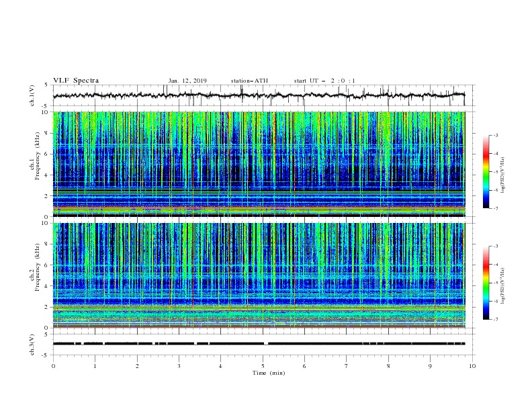Click the ch.1 waveform voltage trace
The height and width of the screenshot is (411, 532).
[x=259, y=95]
